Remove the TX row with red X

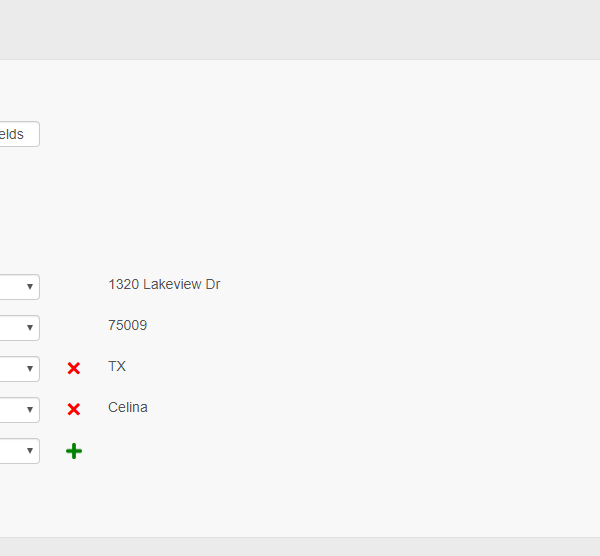tap(73, 368)
